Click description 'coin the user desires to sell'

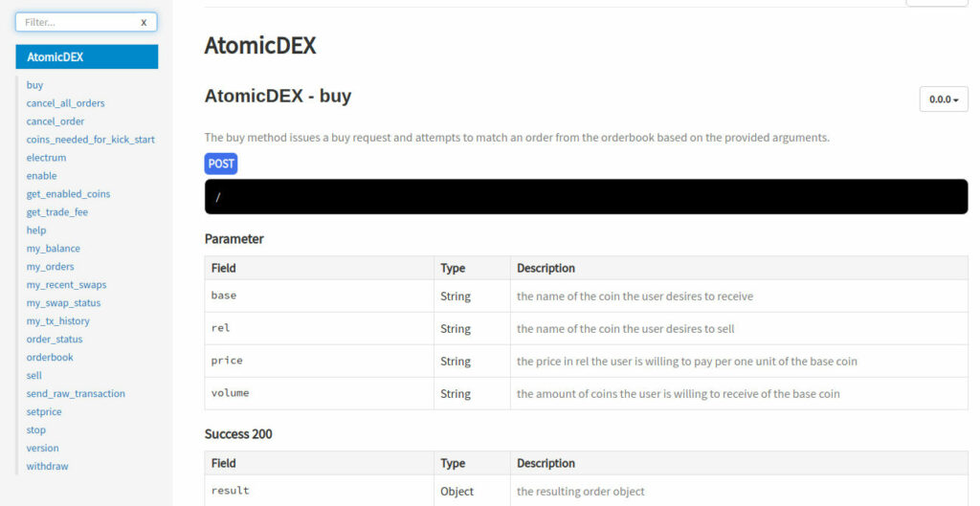[x=626, y=329]
